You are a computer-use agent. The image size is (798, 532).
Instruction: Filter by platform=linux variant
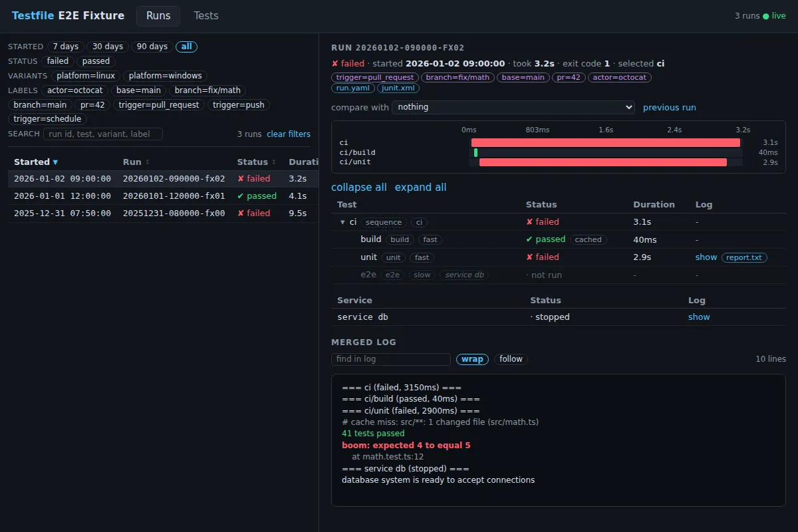pyautogui.click(x=86, y=76)
